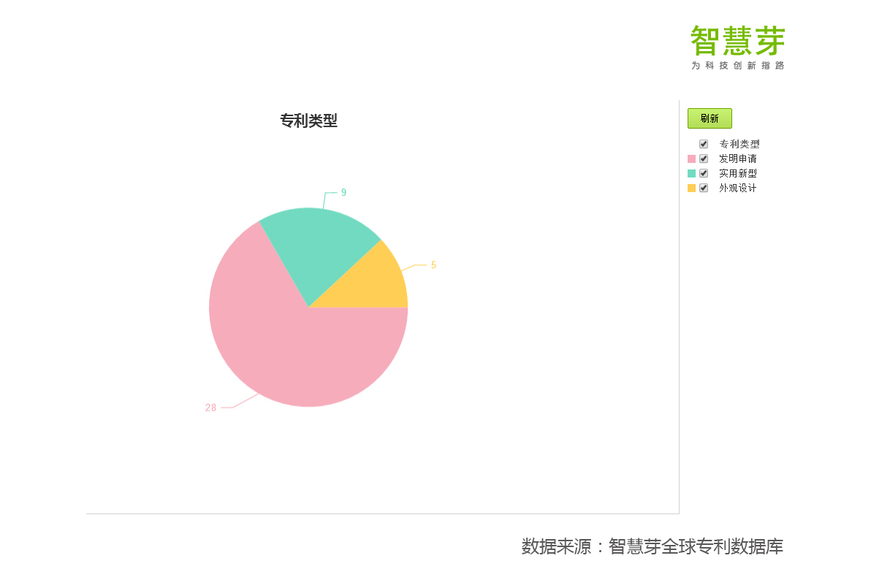The image size is (871, 588).
Task: Disable the 外观设计 checkbox
Action: pos(704,188)
